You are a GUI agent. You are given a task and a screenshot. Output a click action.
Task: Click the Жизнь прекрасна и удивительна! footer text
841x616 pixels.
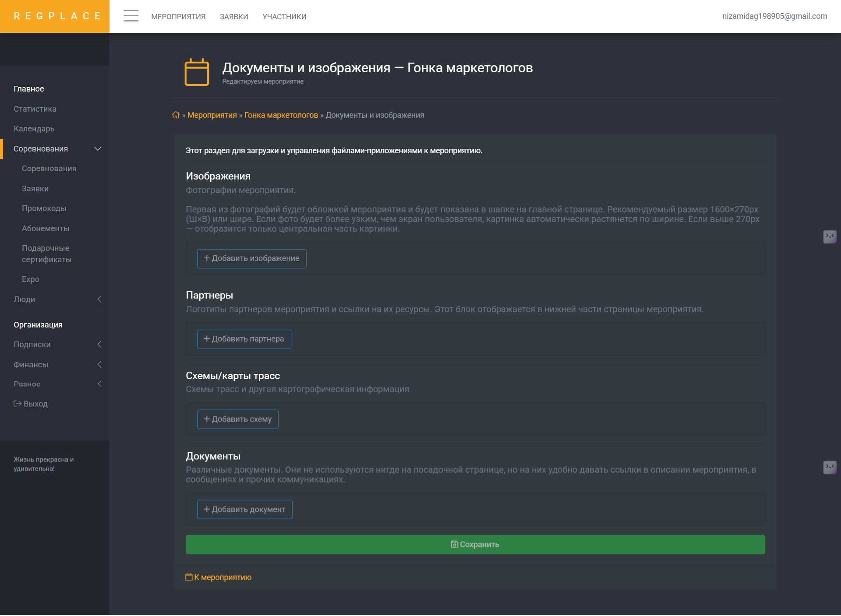pyautogui.click(x=44, y=464)
